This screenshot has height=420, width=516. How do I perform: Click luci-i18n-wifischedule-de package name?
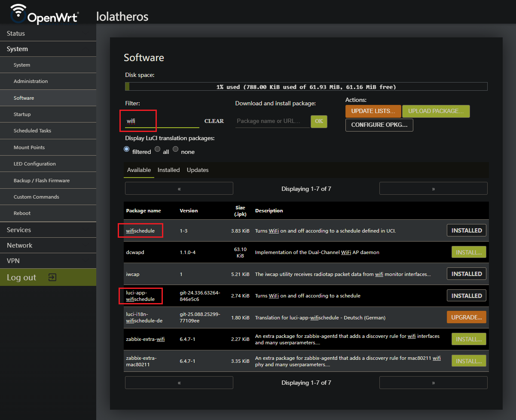144,317
